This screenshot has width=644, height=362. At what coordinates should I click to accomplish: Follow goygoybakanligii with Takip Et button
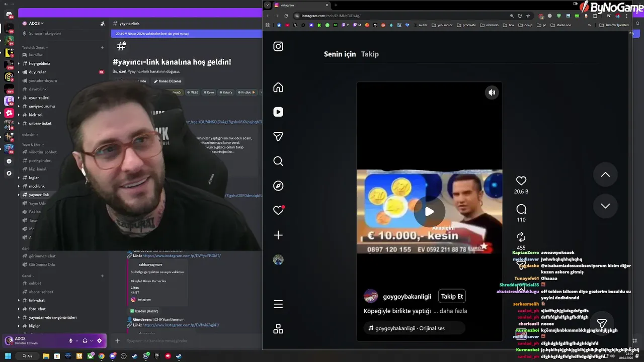pos(452,297)
